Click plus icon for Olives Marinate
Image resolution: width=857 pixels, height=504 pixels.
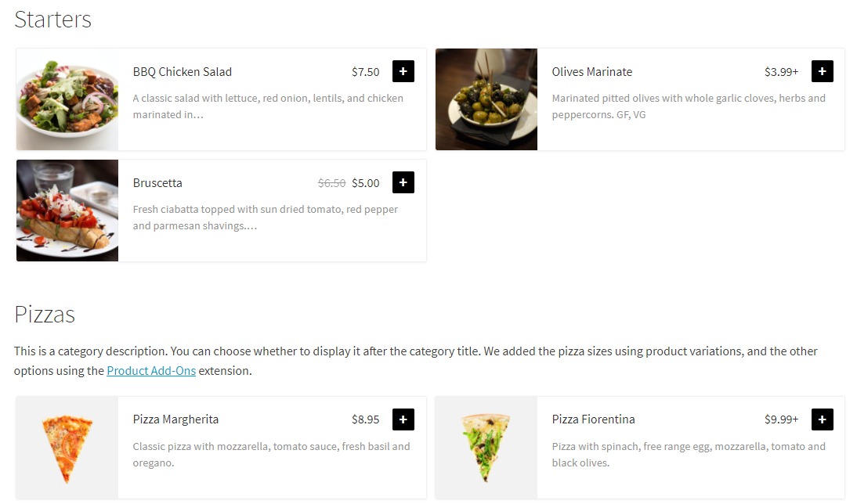[x=822, y=71]
